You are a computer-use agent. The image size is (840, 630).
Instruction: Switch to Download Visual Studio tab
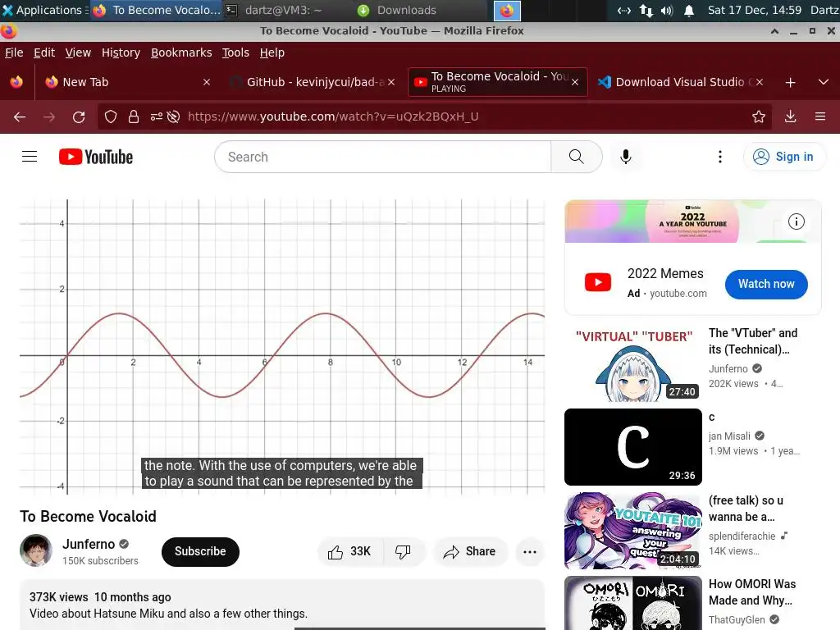coord(680,82)
